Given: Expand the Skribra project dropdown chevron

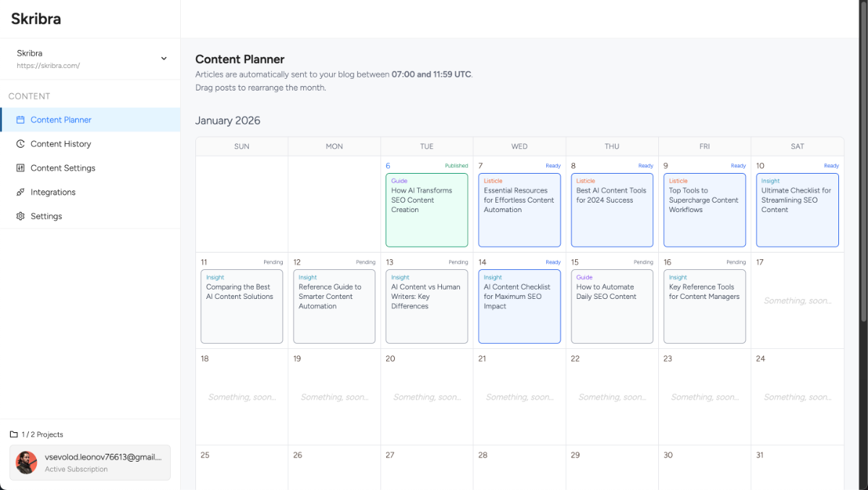Looking at the screenshot, I should coord(164,59).
